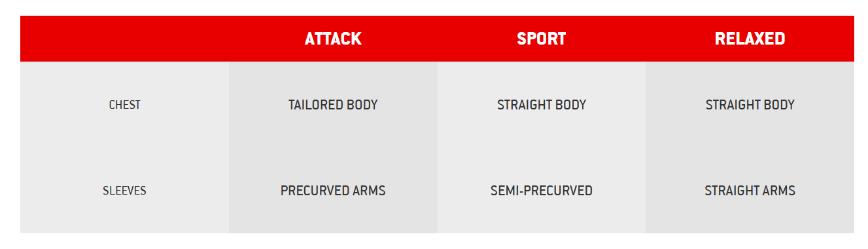The image size is (868, 249).
Task: Click gap between TAILORED BODY and PRECURVED ARMS
Action: (333, 147)
